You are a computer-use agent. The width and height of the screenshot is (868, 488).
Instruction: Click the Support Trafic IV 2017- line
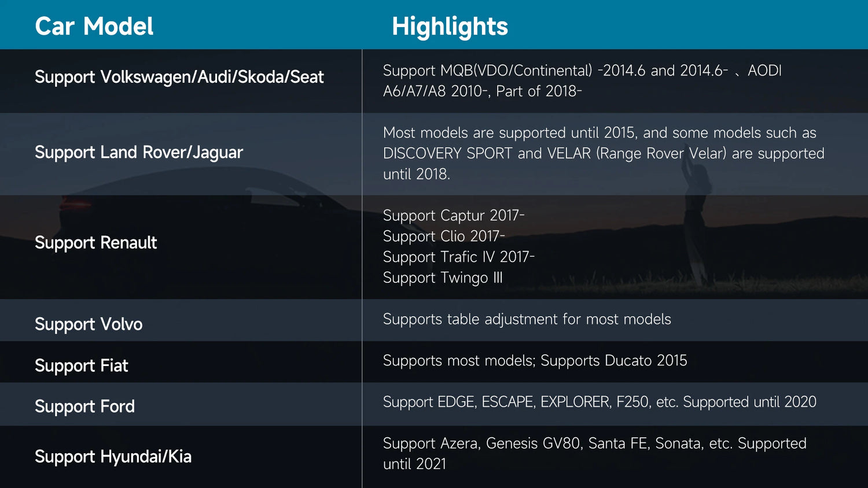(x=458, y=257)
